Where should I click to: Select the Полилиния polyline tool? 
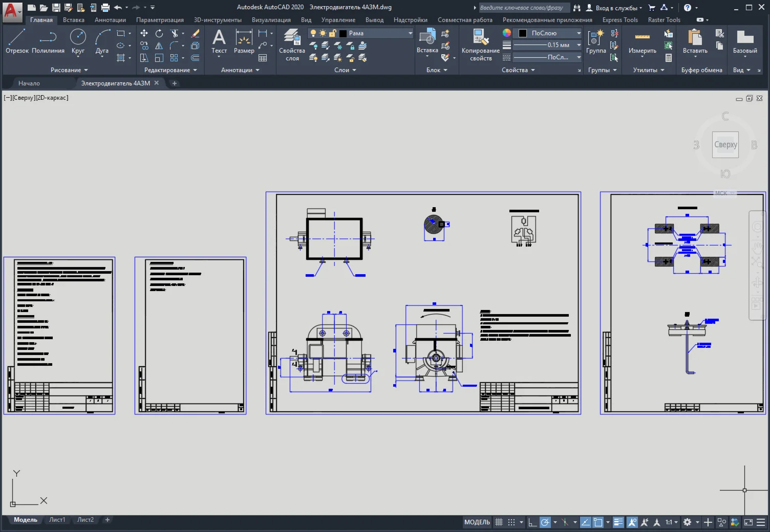coord(48,41)
